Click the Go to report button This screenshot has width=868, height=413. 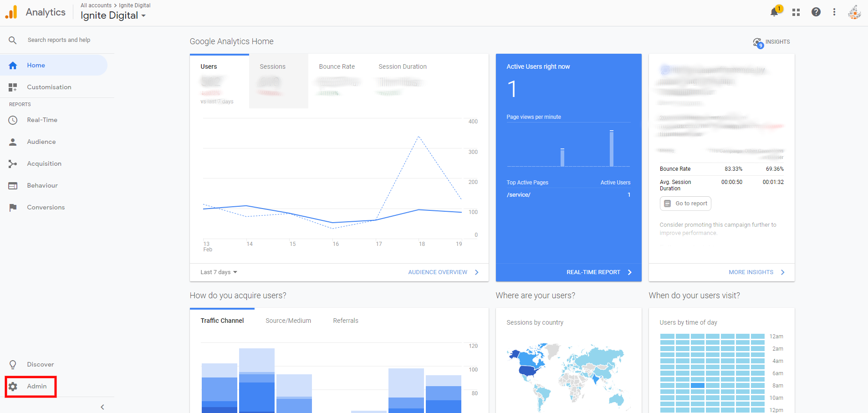(685, 204)
